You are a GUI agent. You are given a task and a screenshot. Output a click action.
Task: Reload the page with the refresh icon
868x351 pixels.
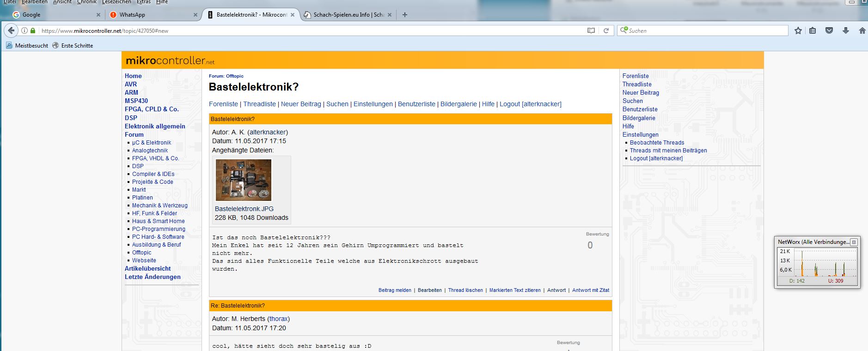point(606,30)
